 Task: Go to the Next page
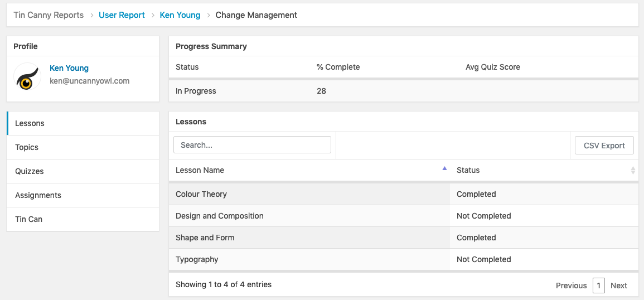[x=618, y=286]
